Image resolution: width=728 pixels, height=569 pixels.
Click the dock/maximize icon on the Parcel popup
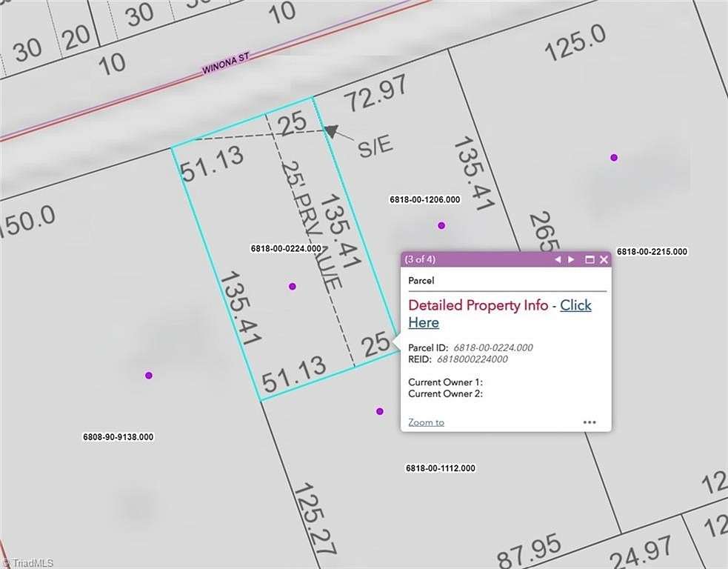[x=589, y=259]
